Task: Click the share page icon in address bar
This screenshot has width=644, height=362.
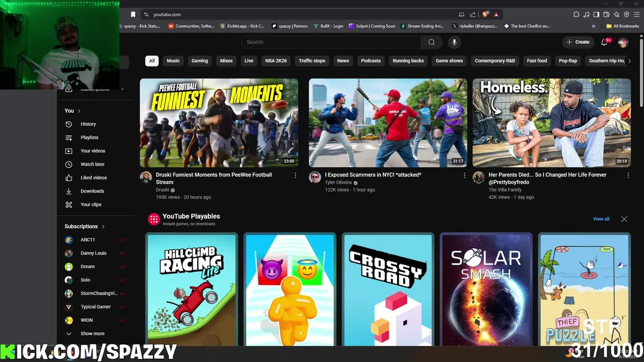Action: [x=473, y=15]
